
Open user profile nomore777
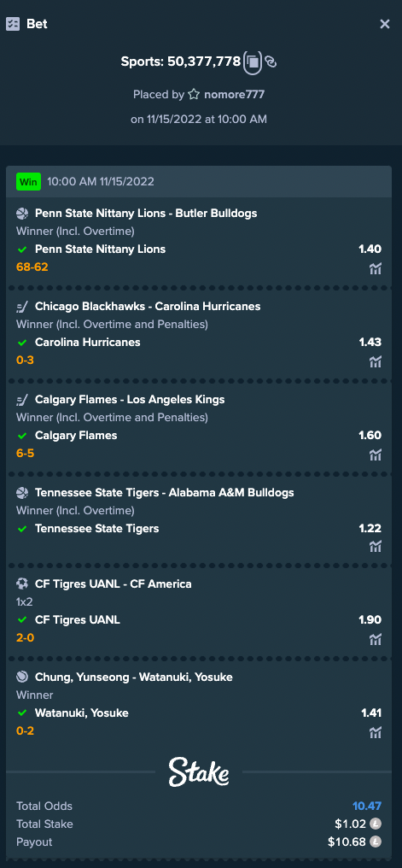click(x=234, y=95)
